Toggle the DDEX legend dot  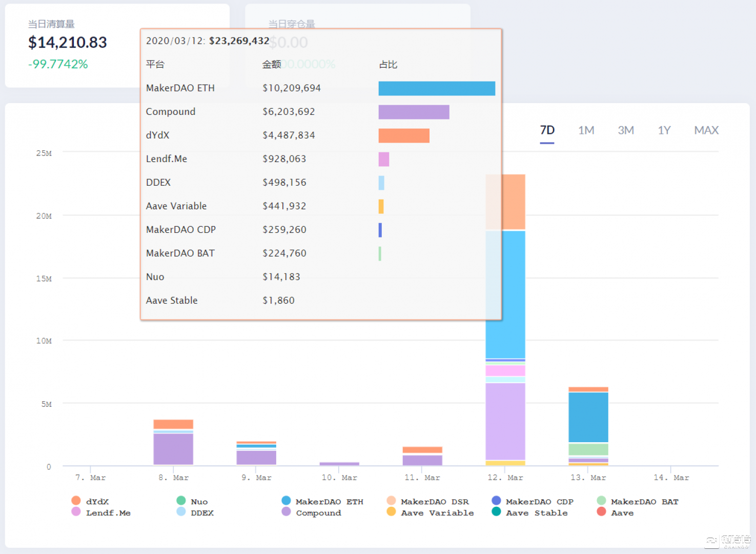click(x=181, y=512)
